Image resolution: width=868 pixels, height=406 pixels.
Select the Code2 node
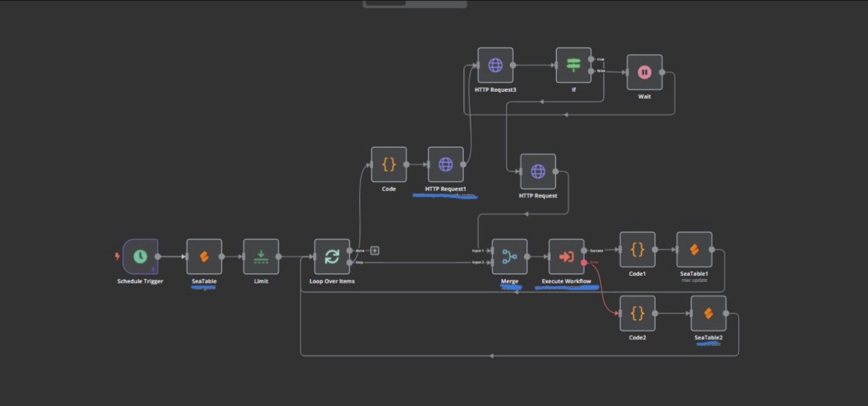637,313
